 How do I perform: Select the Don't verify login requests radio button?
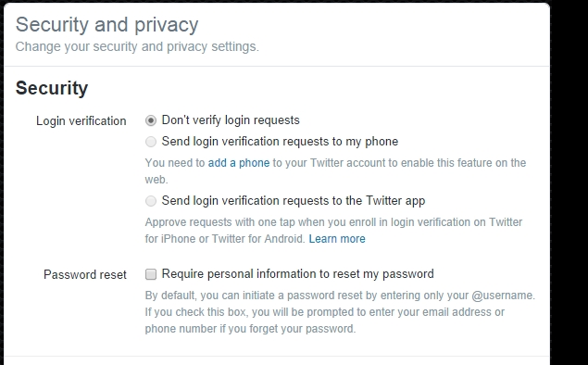point(151,120)
